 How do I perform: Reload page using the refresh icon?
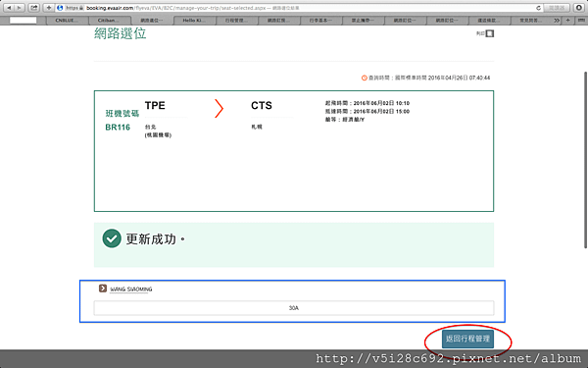pos(538,8)
